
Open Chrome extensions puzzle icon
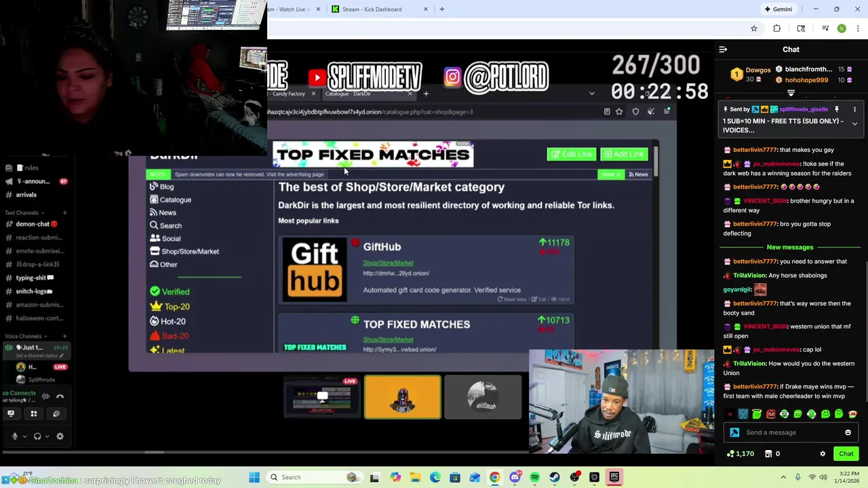point(776,28)
